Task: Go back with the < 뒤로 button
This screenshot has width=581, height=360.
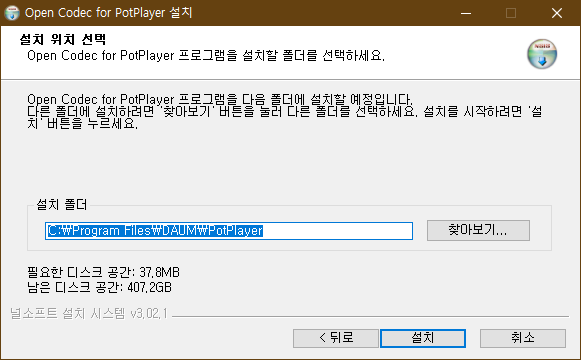Action: tap(336, 338)
